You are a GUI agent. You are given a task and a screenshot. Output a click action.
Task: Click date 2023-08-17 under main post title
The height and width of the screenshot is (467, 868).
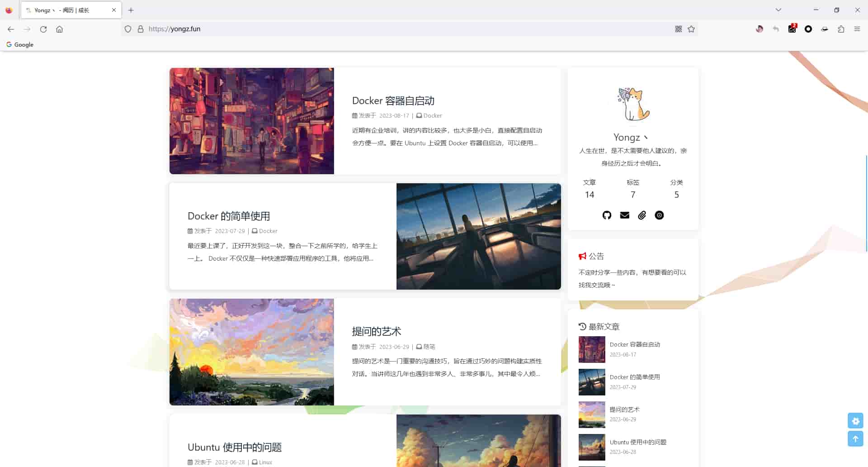click(x=394, y=115)
